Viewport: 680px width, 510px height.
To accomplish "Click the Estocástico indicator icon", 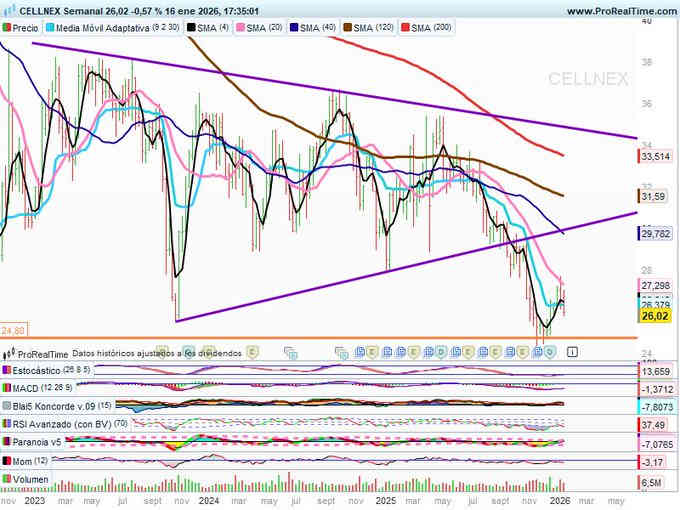I will click(6, 370).
